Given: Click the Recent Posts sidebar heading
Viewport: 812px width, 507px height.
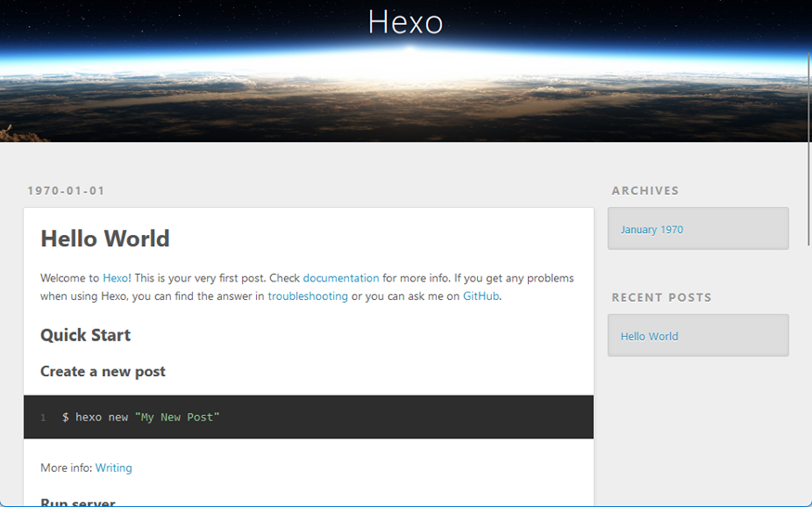Looking at the screenshot, I should click(x=662, y=297).
